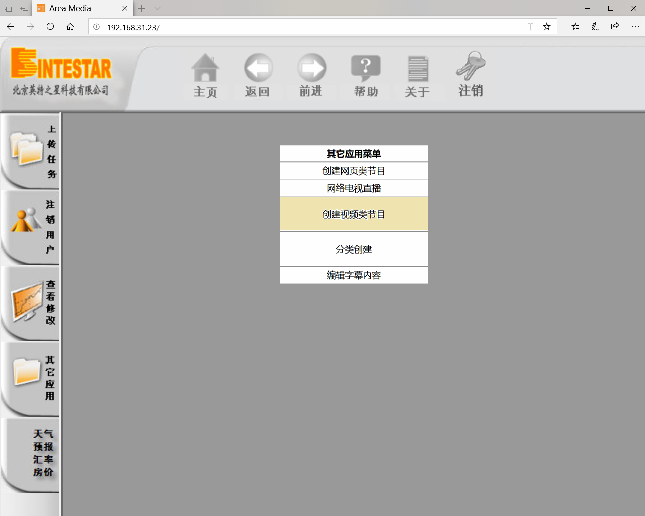The height and width of the screenshot is (516, 645).
Task: Open 其它应用 folder sidebar button
Action: (30, 379)
